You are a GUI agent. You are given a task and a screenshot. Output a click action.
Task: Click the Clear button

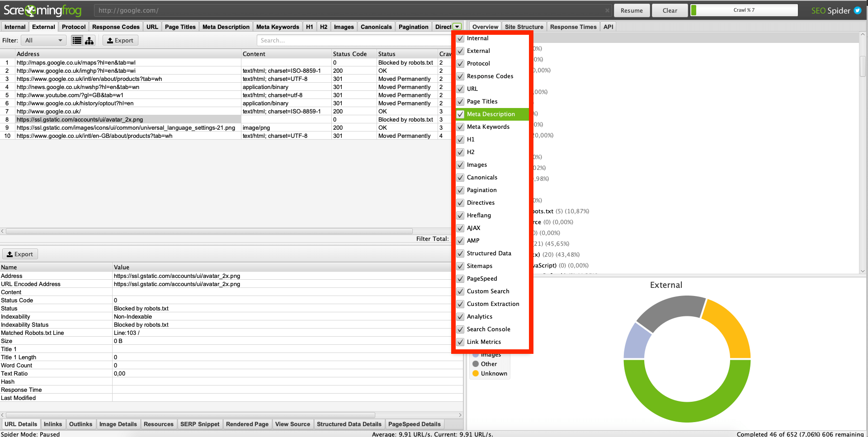(670, 10)
